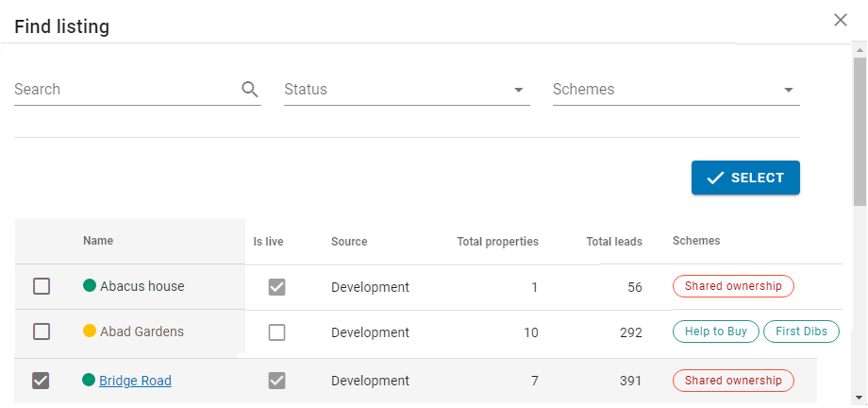The height and width of the screenshot is (408, 868).
Task: Click the Find listing dialog title
Action: tap(61, 26)
